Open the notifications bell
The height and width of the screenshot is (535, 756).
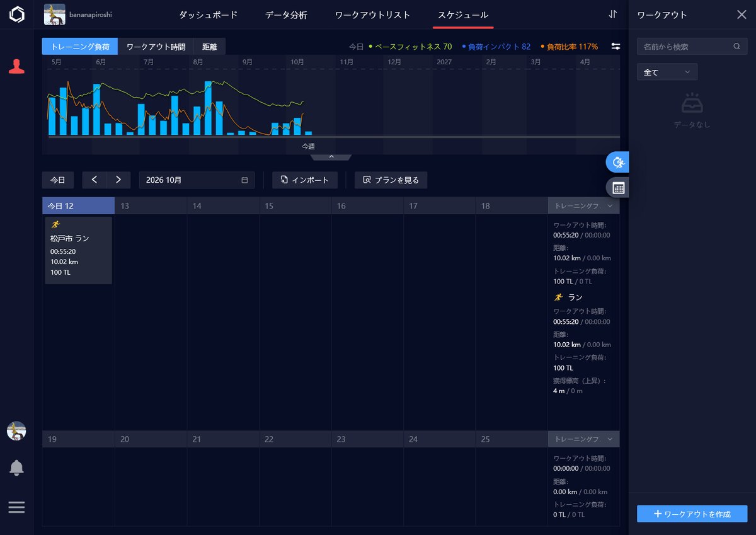tap(16, 468)
